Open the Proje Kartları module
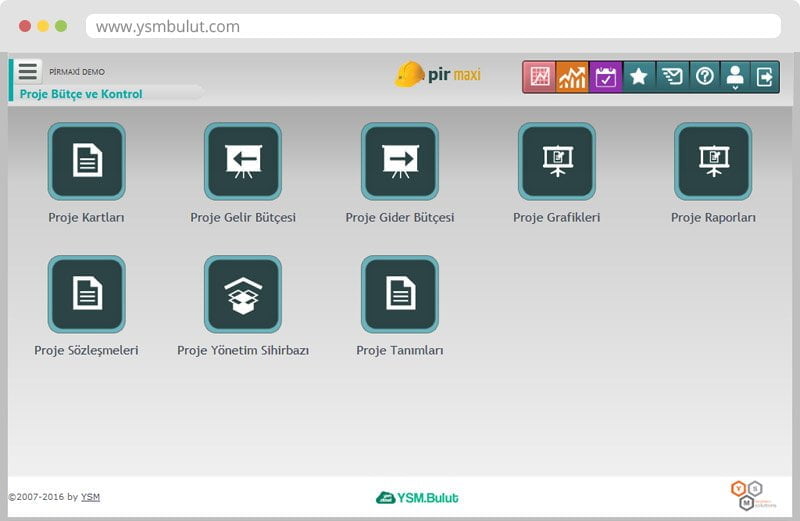 [87, 162]
